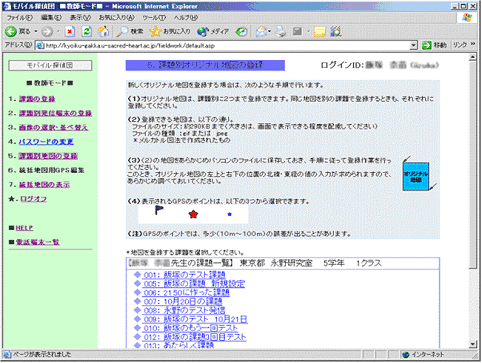Open the View (表示) menu

pyautogui.click(x=80, y=17)
